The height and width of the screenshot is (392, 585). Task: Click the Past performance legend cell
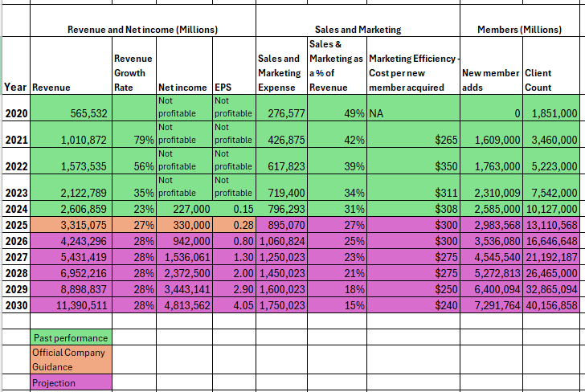pos(71,337)
